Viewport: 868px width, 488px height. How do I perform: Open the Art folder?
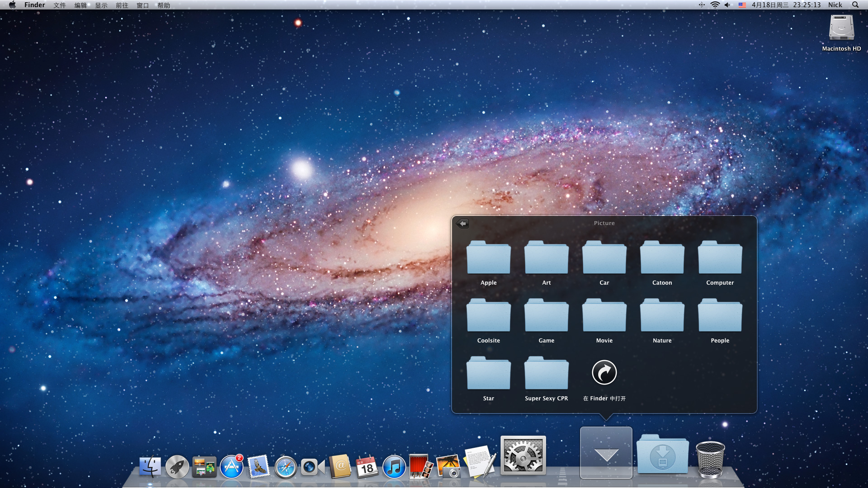(546, 258)
